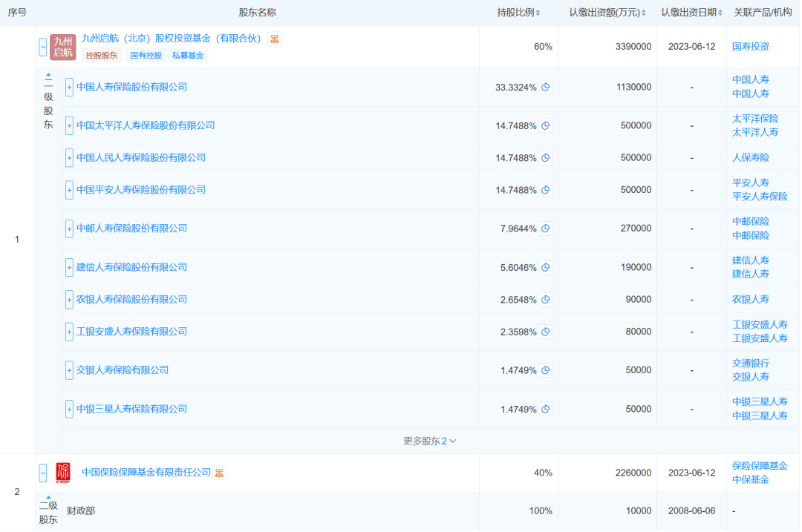802x532 pixels.
Task: Click the 私募基金 tag
Action: click(x=188, y=56)
